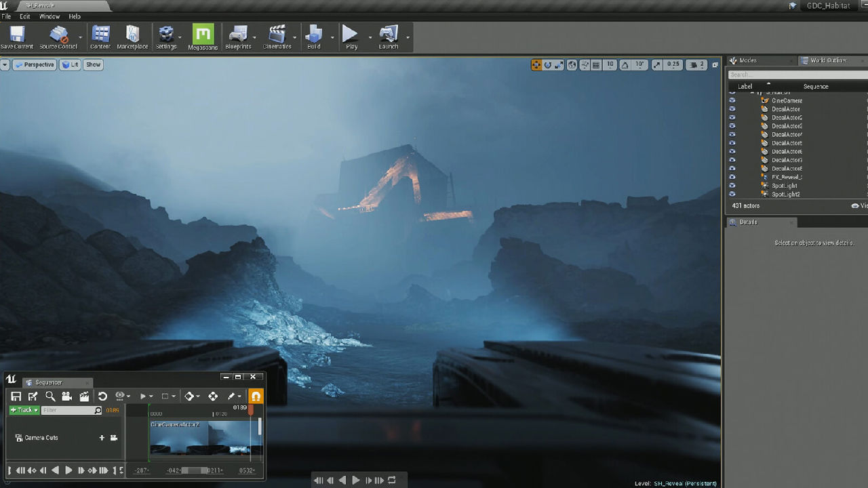Open the Edit menu
This screenshot has height=488, width=868.
(x=24, y=16)
